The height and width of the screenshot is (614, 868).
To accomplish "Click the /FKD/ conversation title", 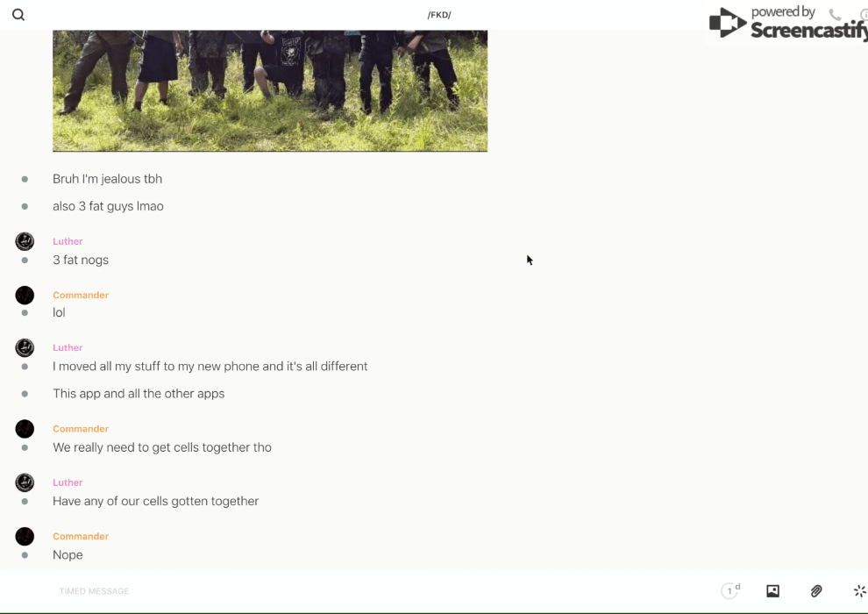I will (439, 15).
